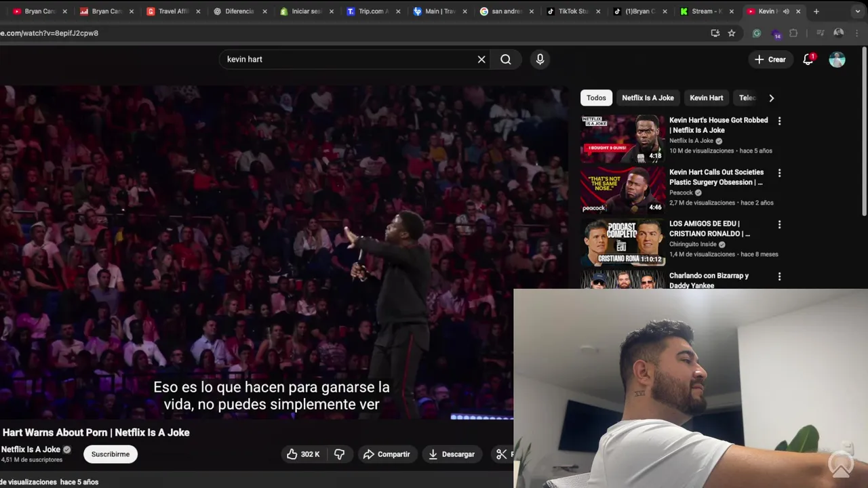Show more filter chips with arrow
Image resolution: width=868 pixels, height=488 pixels.
click(x=771, y=98)
